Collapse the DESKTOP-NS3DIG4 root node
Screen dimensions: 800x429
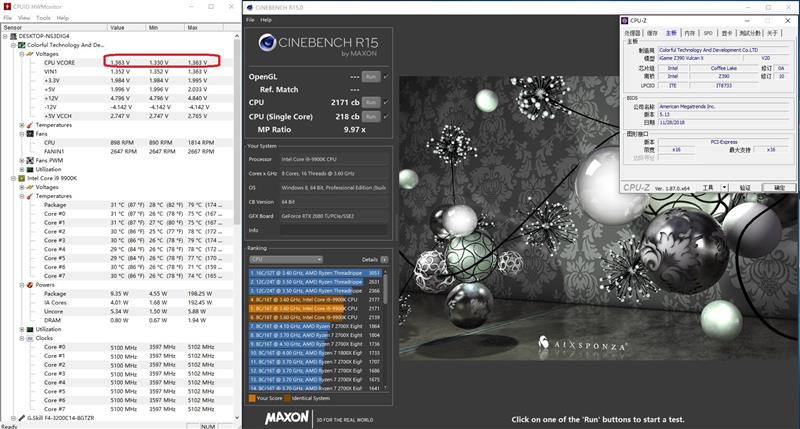click(6, 36)
